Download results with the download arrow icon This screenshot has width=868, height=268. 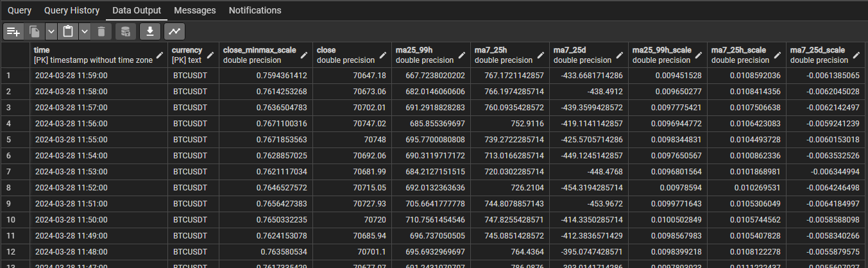[x=150, y=31]
